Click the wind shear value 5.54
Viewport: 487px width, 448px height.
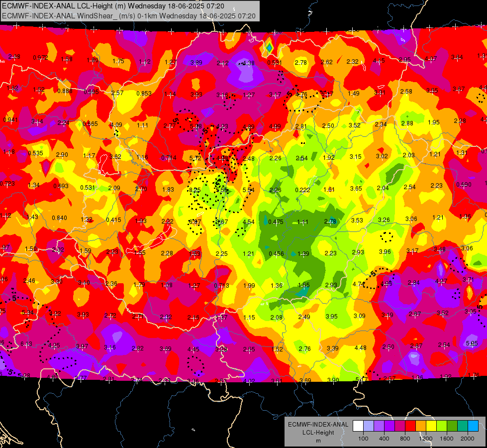point(248,190)
